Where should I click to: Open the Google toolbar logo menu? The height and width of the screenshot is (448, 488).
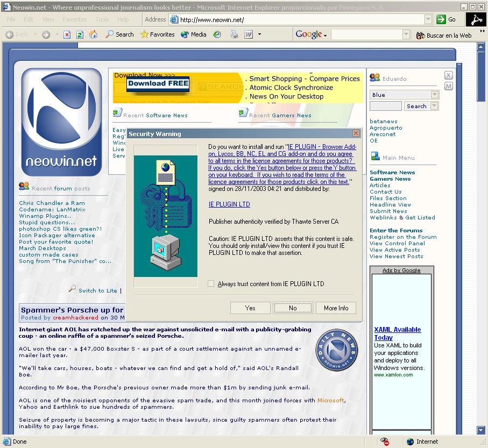pyautogui.click(x=311, y=34)
